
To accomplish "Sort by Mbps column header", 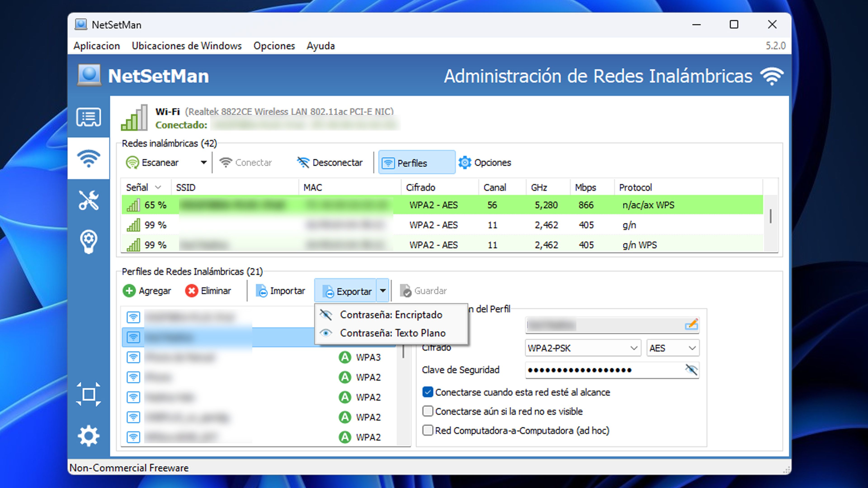I will point(592,187).
